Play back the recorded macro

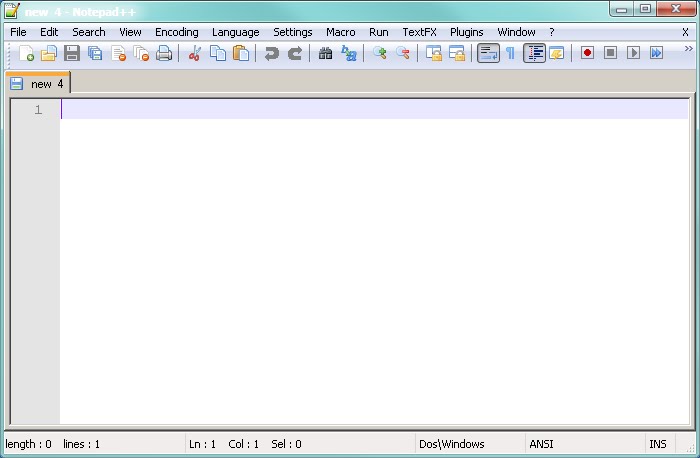tap(633, 53)
